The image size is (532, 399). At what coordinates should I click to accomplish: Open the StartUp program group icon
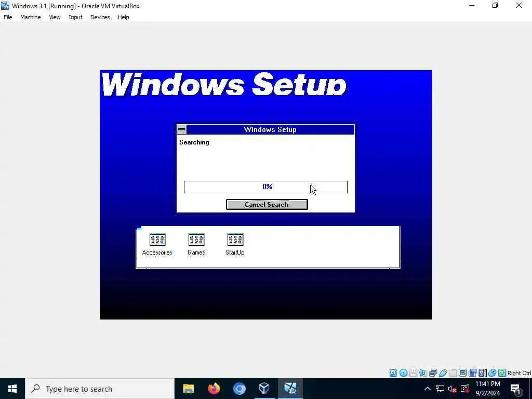(235, 244)
